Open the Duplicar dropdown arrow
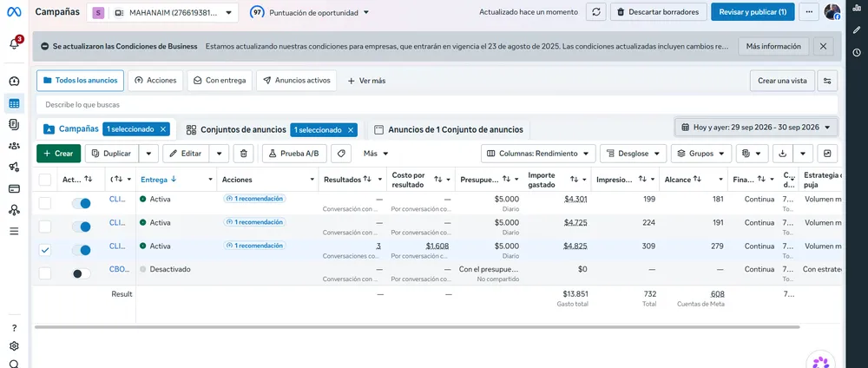 pyautogui.click(x=148, y=154)
